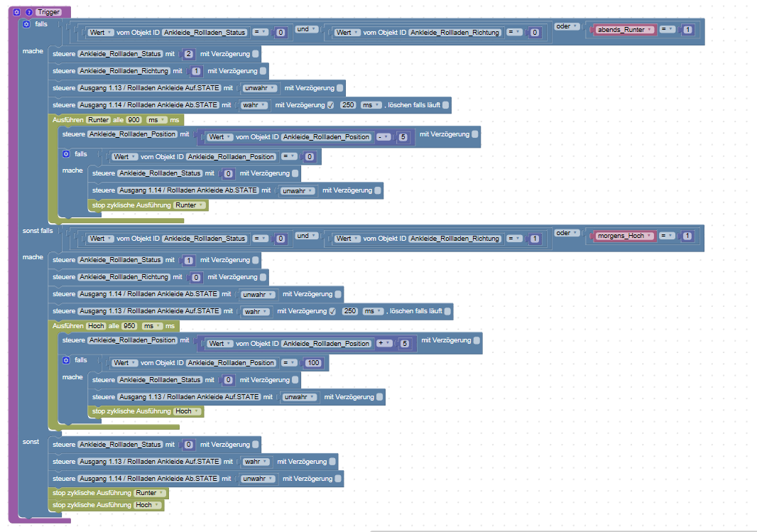757x532 pixels.
Task: Tick 'löschen falls läuft' on Ausgang 1.13 Auf wahr row
Action: 447,311
